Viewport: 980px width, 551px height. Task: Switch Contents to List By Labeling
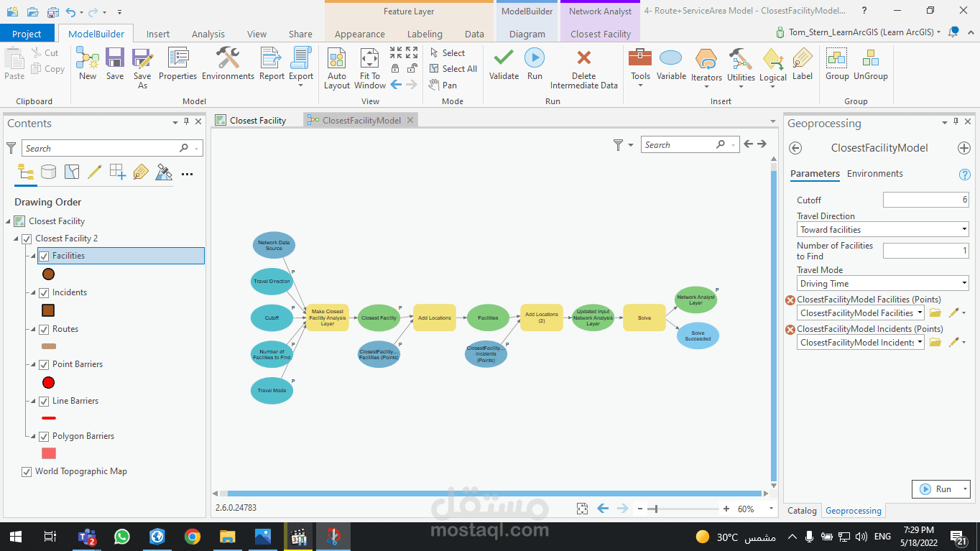tap(141, 172)
